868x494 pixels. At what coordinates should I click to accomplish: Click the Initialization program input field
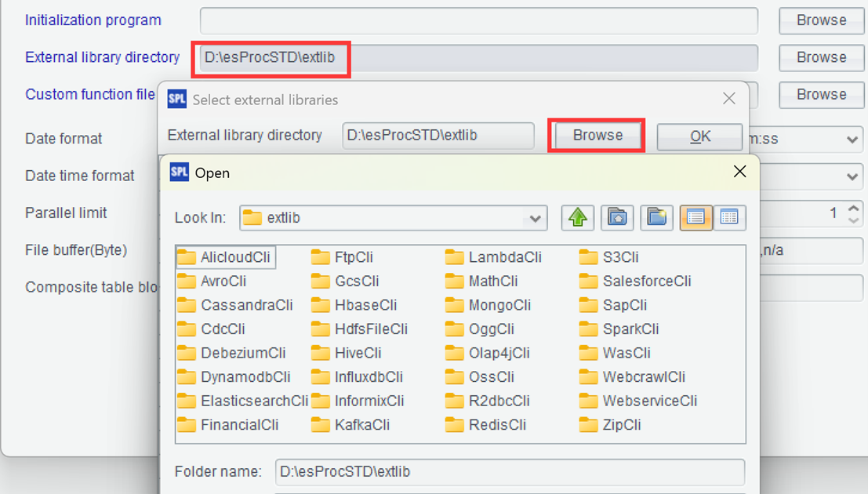(478, 20)
